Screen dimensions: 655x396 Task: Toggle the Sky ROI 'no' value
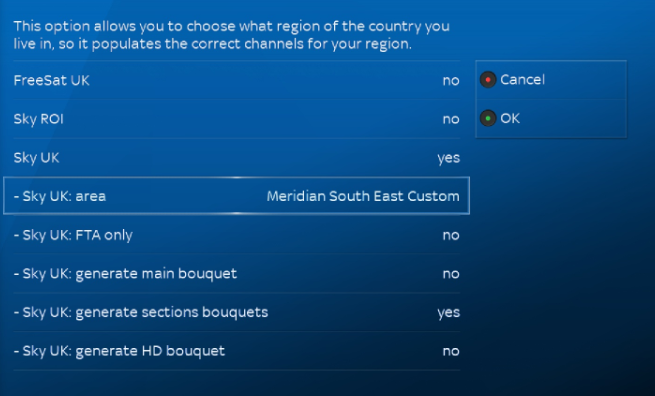451,119
